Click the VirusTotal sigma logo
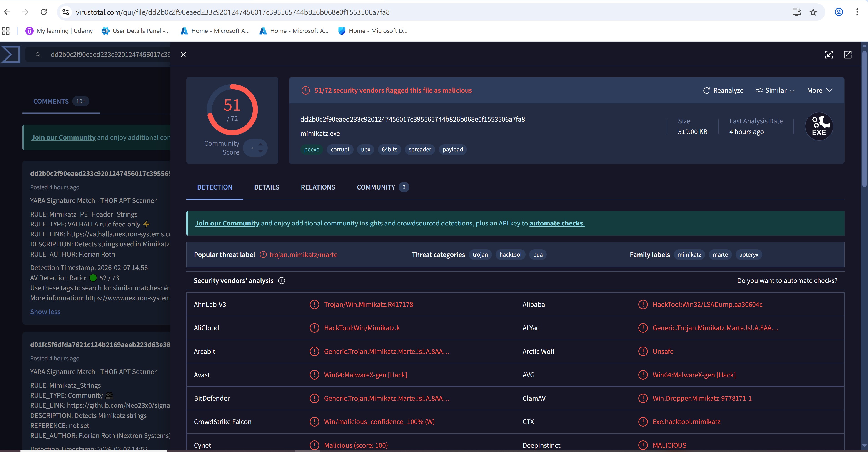This screenshot has width=868, height=452. pos(11,55)
